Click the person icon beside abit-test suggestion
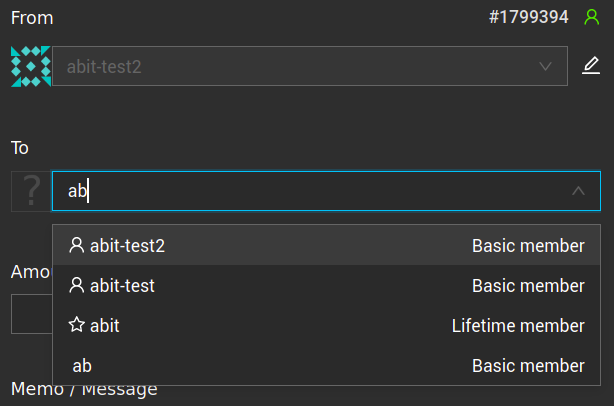 76,286
